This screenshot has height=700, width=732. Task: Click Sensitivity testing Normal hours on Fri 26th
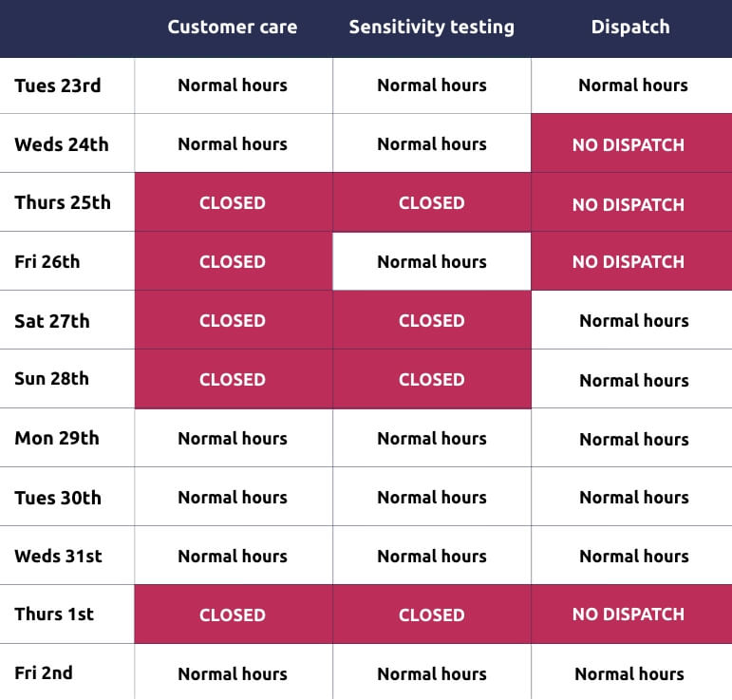pyautogui.click(x=431, y=262)
